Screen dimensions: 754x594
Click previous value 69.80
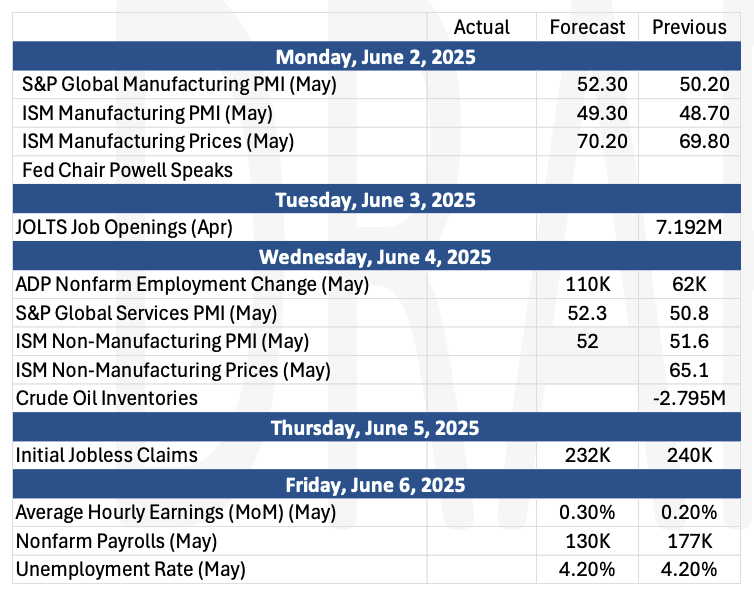(x=704, y=141)
